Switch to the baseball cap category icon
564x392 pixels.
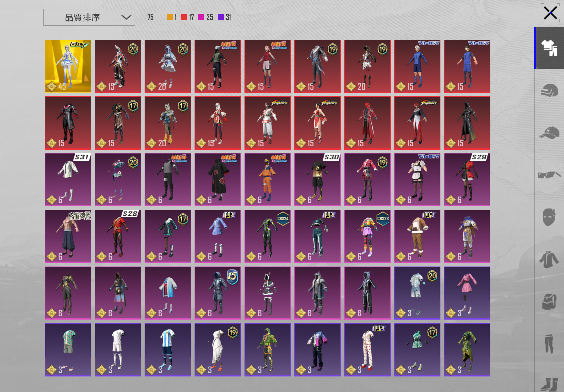click(549, 133)
